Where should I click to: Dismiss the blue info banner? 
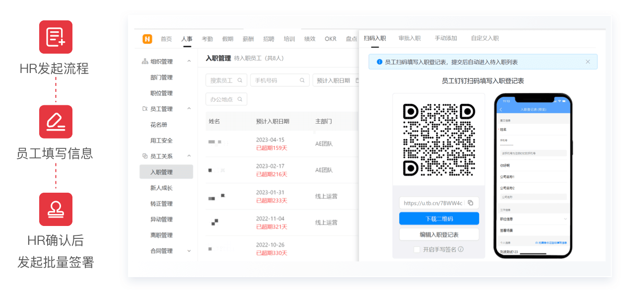point(588,62)
